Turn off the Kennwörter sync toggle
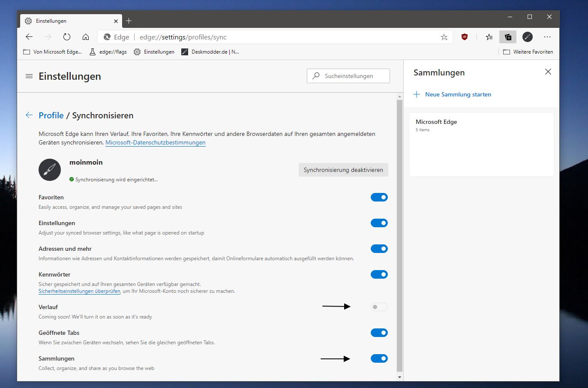588x388 pixels. pos(379,274)
